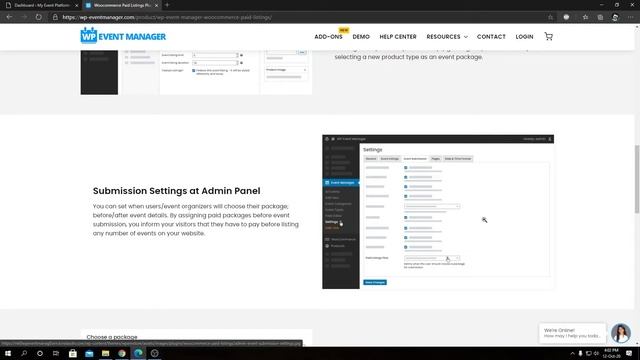Screen dimensions: 640x360
Task: Open the Collections icon
Action: point(600,17)
